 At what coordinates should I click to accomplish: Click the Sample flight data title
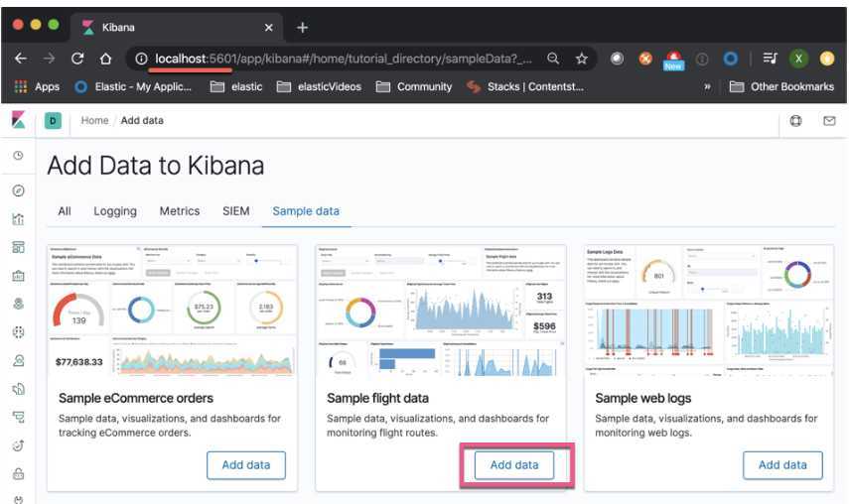(378, 398)
